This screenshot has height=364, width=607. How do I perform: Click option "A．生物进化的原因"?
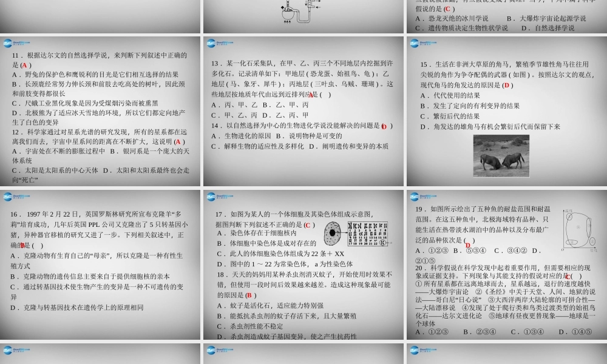click(241, 136)
